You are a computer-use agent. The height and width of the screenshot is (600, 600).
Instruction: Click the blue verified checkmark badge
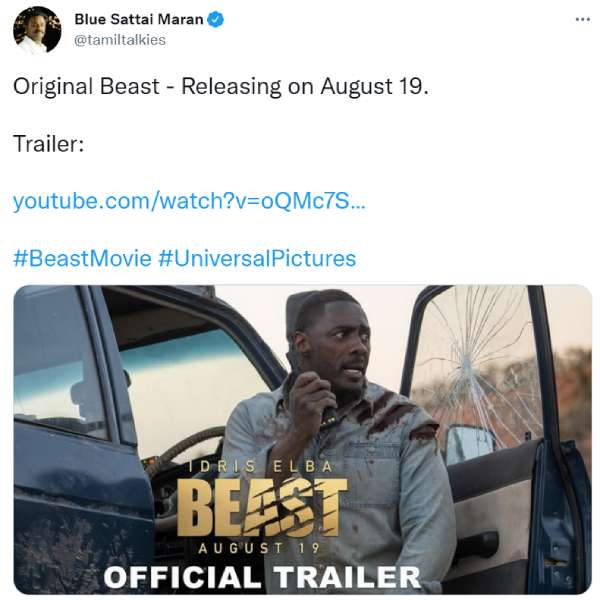coord(215,19)
